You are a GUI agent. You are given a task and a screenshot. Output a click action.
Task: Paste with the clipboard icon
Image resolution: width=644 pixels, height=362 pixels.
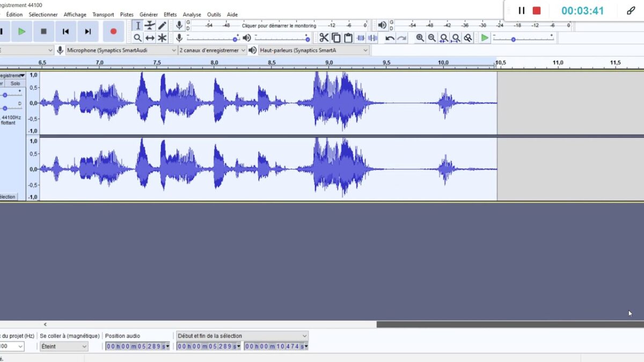point(348,38)
